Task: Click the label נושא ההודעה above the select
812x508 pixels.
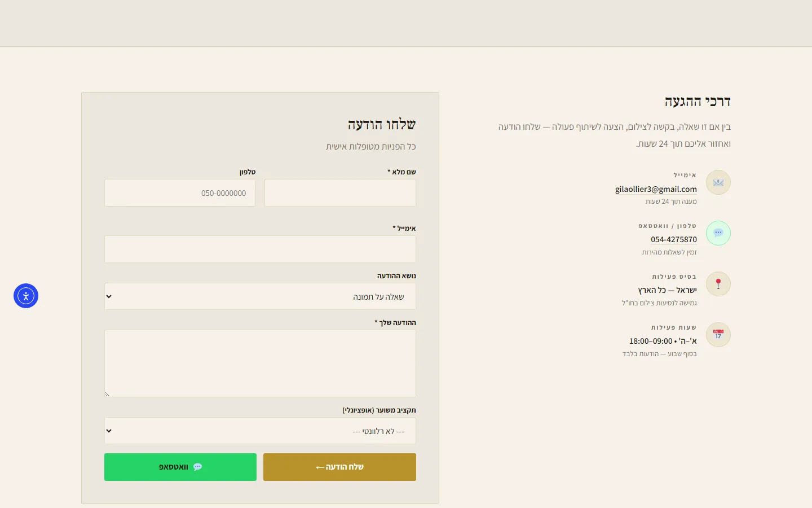Action: pyautogui.click(x=396, y=276)
